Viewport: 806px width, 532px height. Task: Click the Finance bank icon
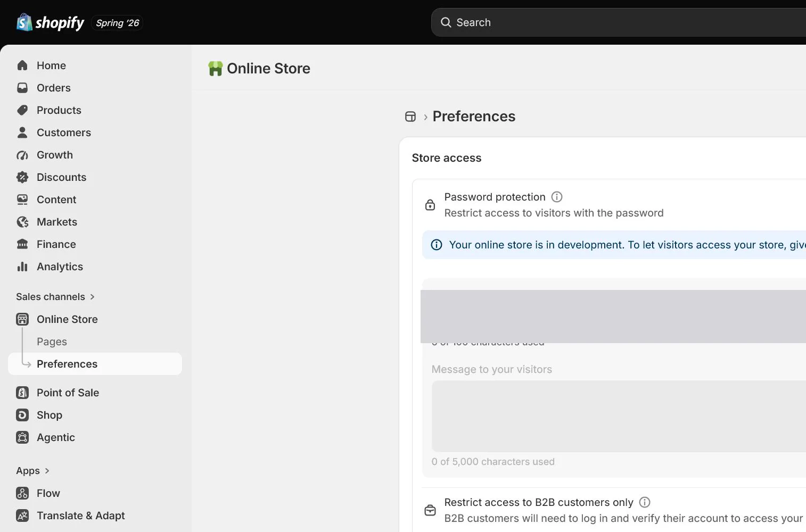pos(22,244)
